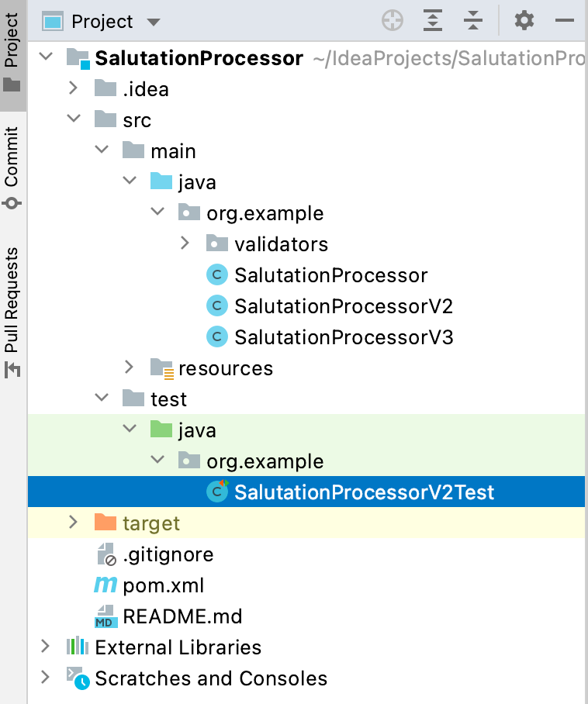Click the Expand All icon in toolbar
Viewport: 588px width, 704px height.
tap(433, 21)
